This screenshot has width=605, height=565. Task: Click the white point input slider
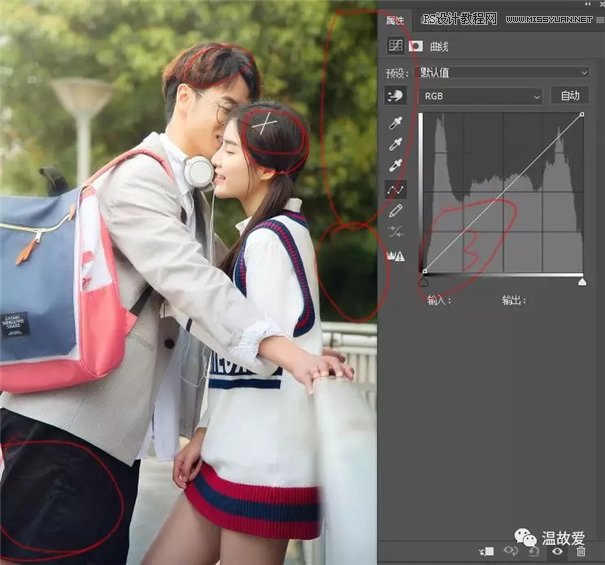[x=582, y=282]
